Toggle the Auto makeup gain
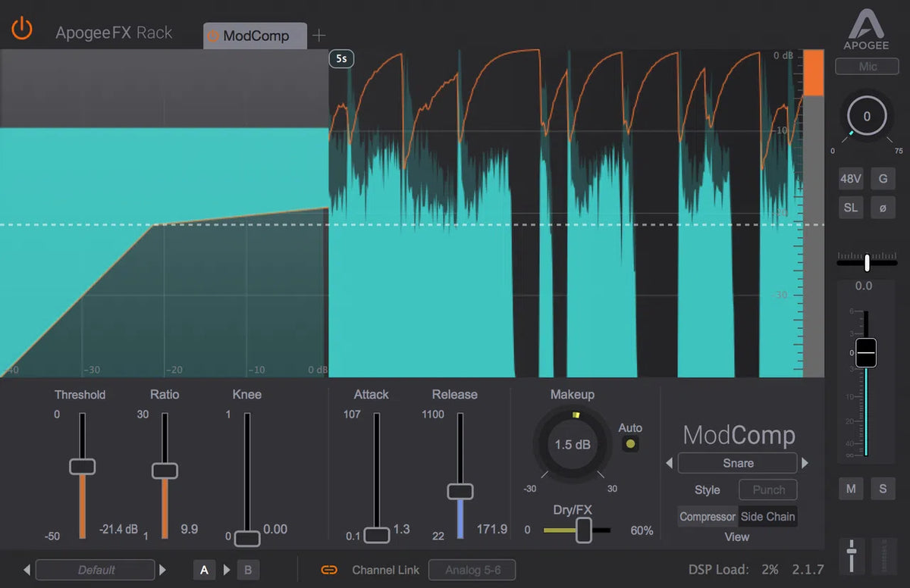Viewport: 910px width, 588px height. tap(630, 444)
